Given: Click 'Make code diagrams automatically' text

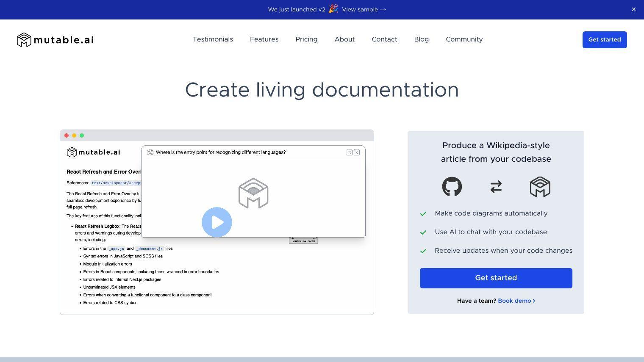Looking at the screenshot, I should tap(491, 213).
